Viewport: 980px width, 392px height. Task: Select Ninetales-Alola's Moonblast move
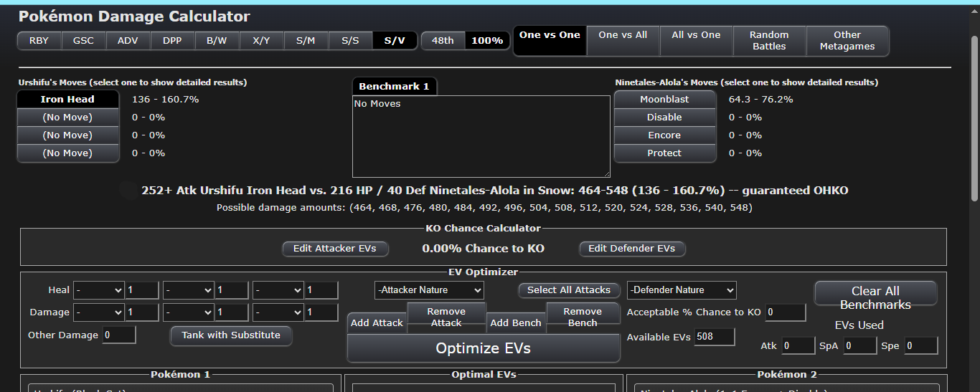point(664,100)
